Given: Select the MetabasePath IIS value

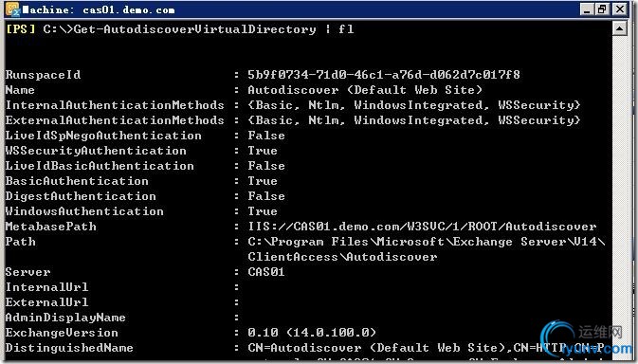Looking at the screenshot, I should click(x=422, y=227).
